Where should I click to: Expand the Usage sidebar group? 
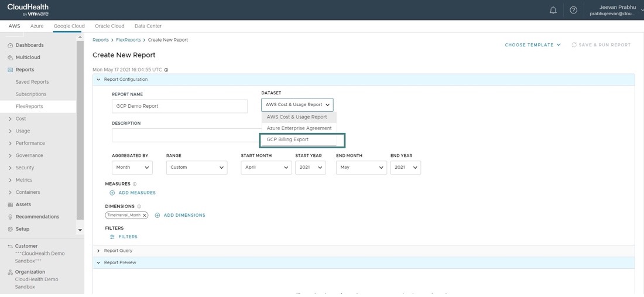(11, 131)
